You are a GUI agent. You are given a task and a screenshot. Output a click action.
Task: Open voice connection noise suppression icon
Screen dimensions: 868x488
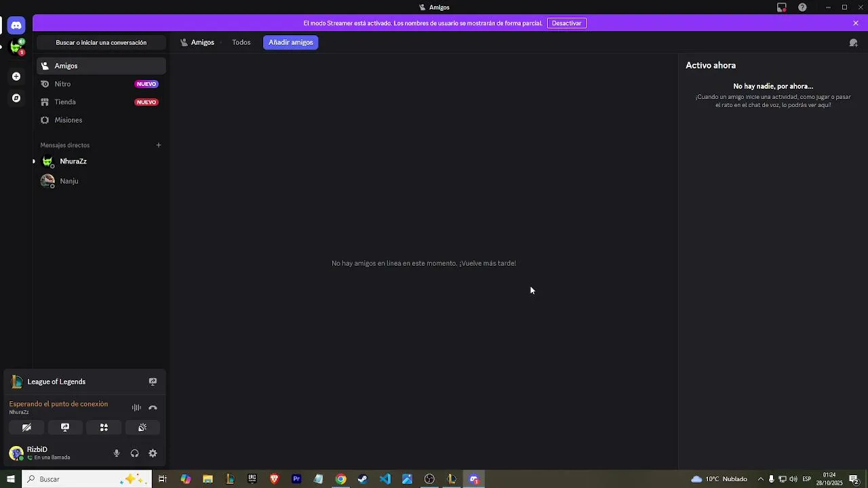click(x=136, y=407)
